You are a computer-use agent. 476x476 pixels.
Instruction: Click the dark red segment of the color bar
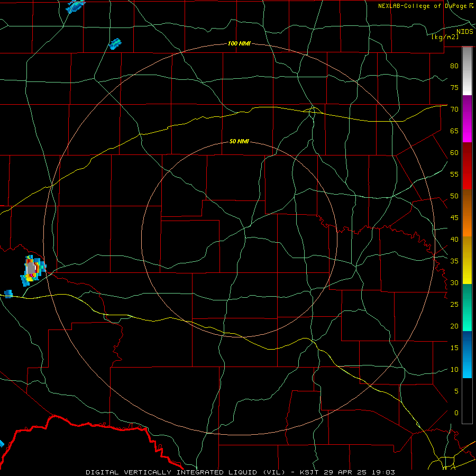[x=467, y=166]
